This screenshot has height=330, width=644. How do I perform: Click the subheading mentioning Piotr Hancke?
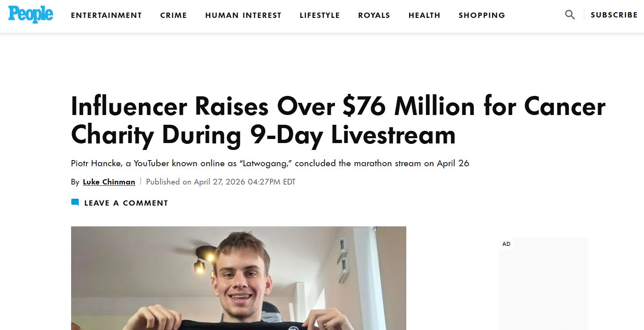(270, 163)
